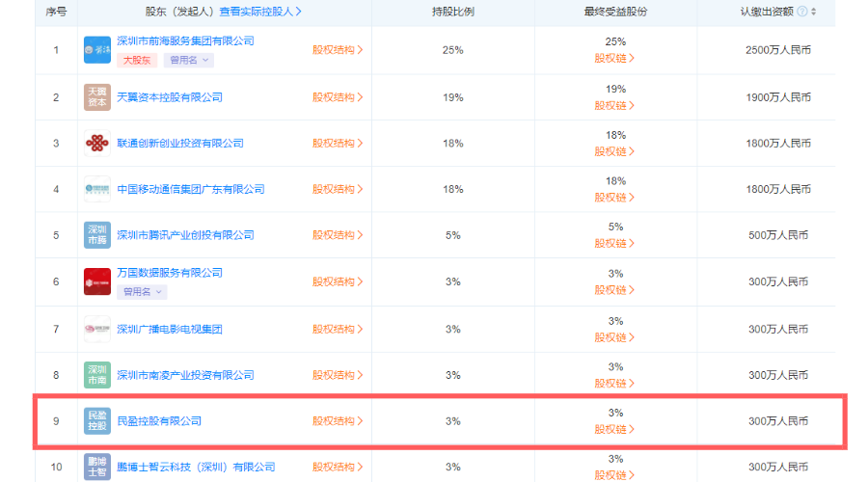View 股权结构 for 深圳市前海服务集团

(x=338, y=50)
